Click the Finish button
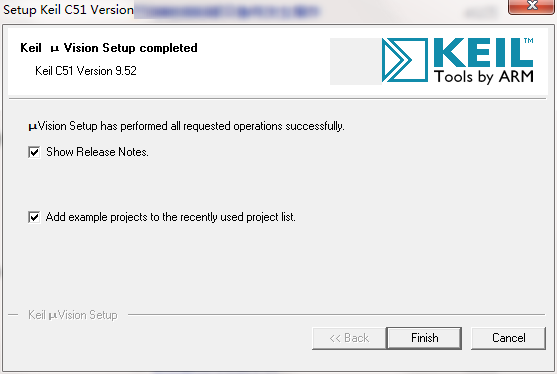This screenshot has height=374, width=557. tap(424, 338)
